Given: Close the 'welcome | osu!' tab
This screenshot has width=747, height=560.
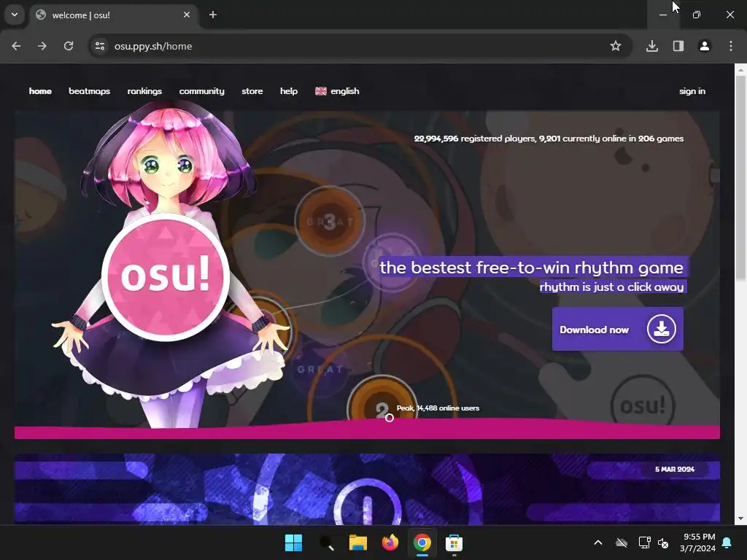Looking at the screenshot, I should 187,15.
